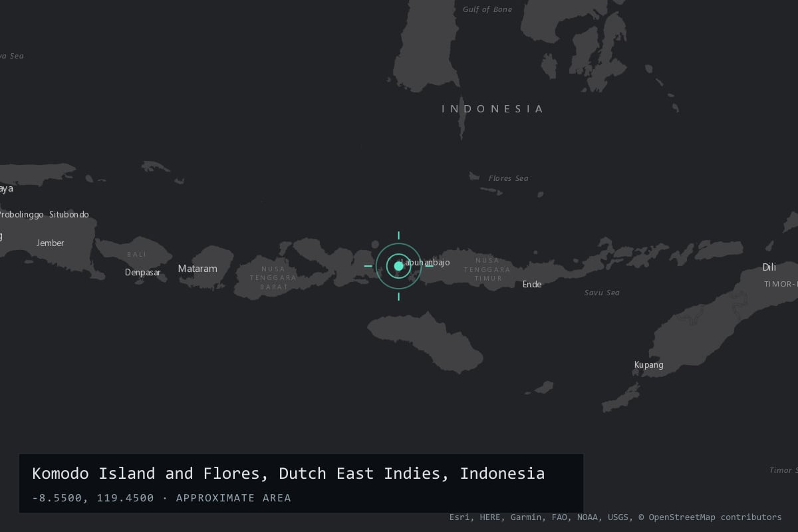
Task: Click the BALI region label
Action: (x=136, y=255)
